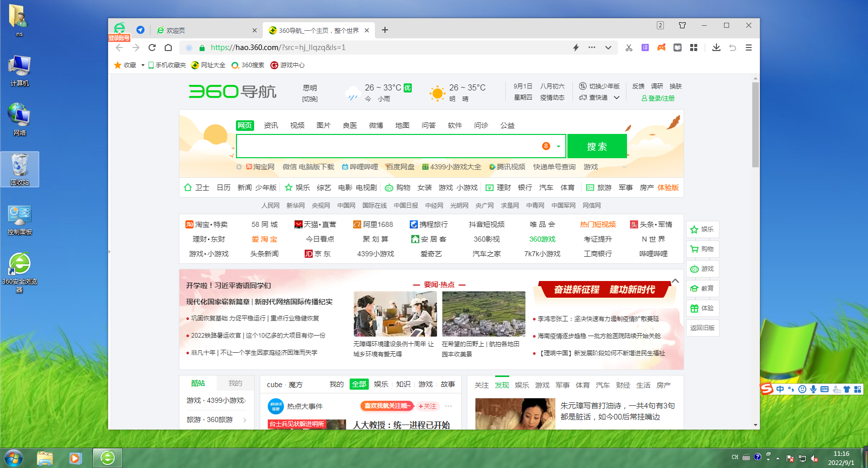Click the orange game controller extension icon

(661, 48)
